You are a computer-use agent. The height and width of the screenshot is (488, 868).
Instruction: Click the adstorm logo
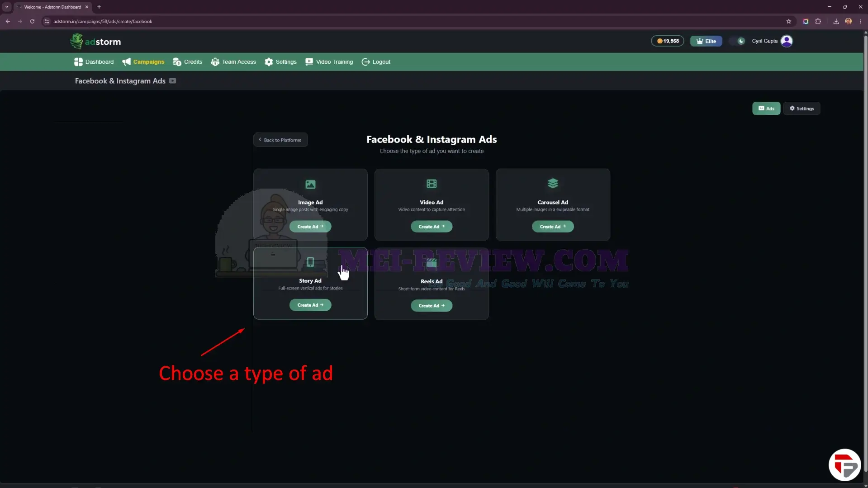tap(95, 41)
